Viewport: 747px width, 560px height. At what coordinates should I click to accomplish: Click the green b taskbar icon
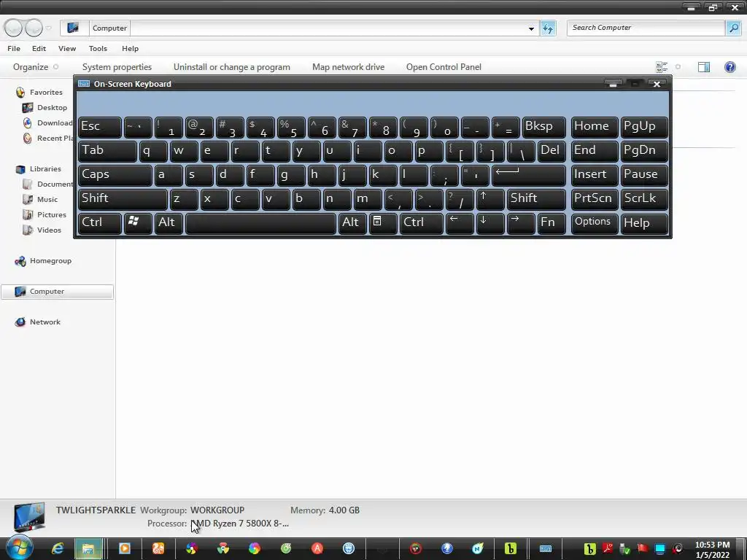point(510,548)
